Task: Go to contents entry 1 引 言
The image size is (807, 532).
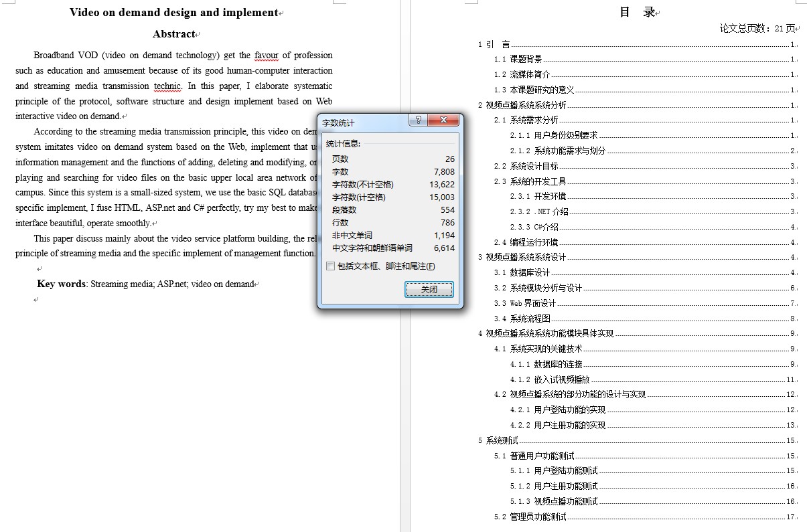Action: 637,44
